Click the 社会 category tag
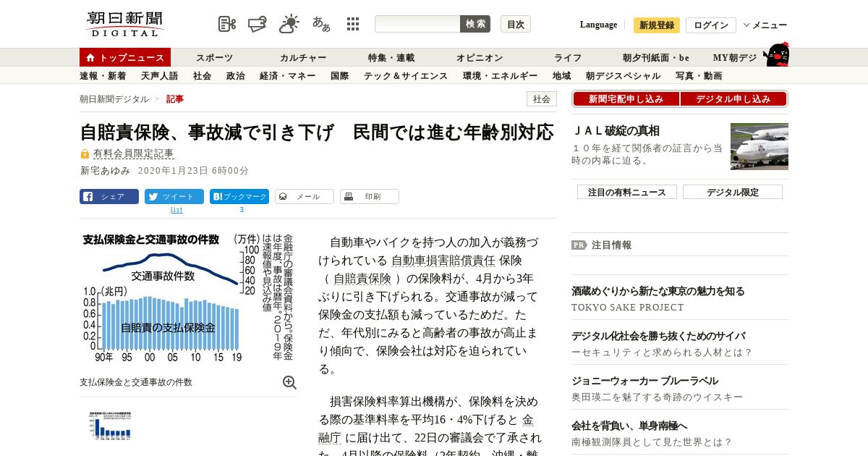The height and width of the screenshot is (456, 868). 542,99
